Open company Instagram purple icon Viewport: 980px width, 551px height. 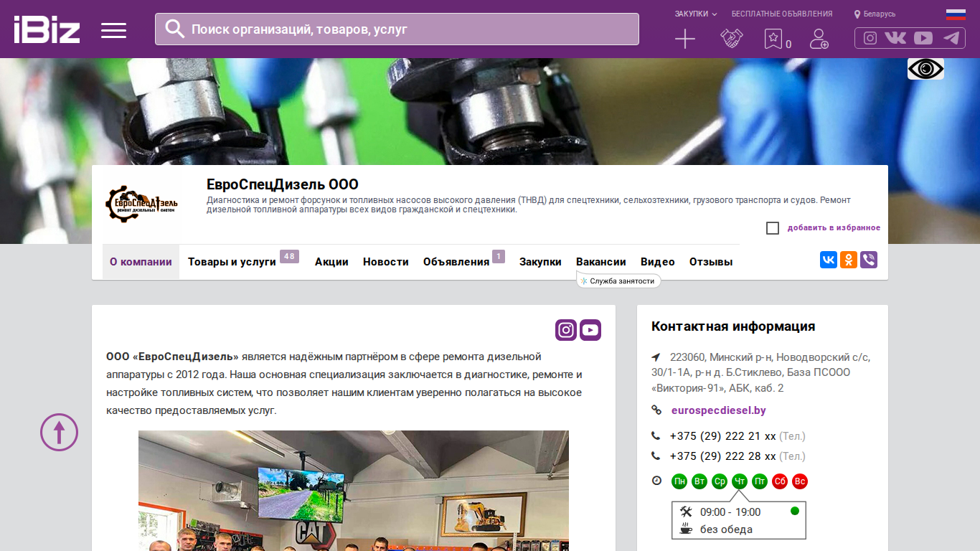[566, 330]
